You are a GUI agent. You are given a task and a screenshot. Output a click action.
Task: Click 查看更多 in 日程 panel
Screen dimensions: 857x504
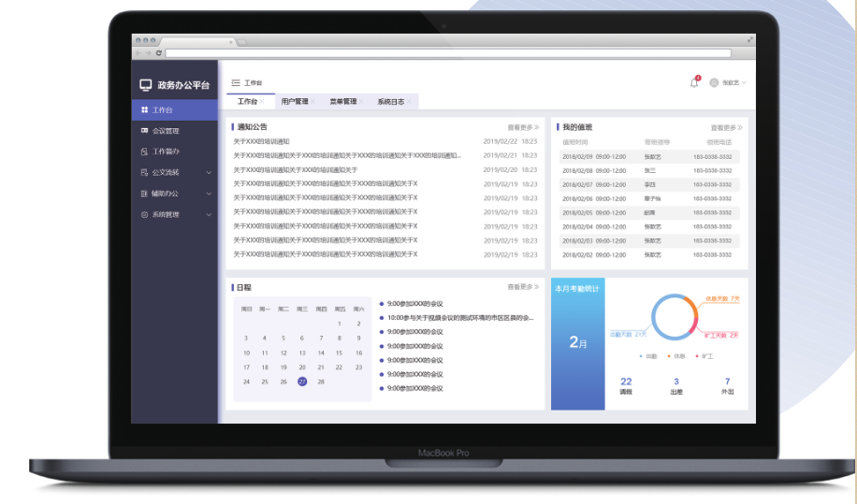pos(523,287)
